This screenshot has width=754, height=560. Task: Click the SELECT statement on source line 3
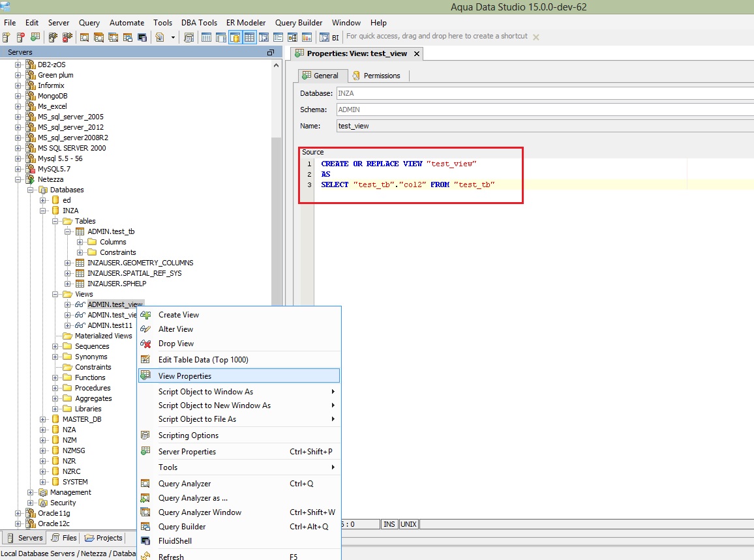pyautogui.click(x=408, y=184)
